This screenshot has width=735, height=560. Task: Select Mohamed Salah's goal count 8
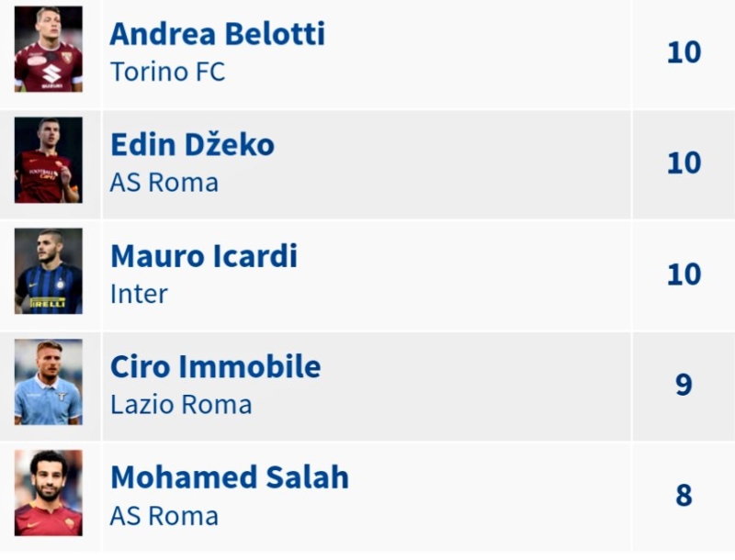click(x=684, y=496)
